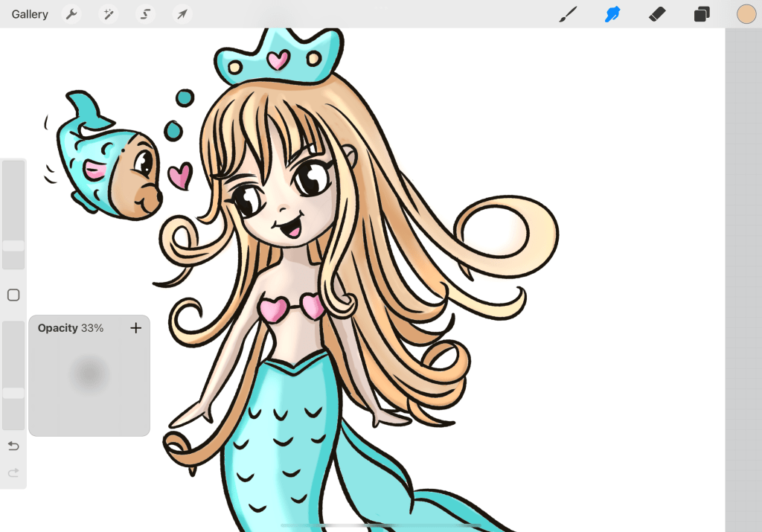Tap the mermaid's teal crown
The width and height of the screenshot is (762, 532).
(278, 60)
